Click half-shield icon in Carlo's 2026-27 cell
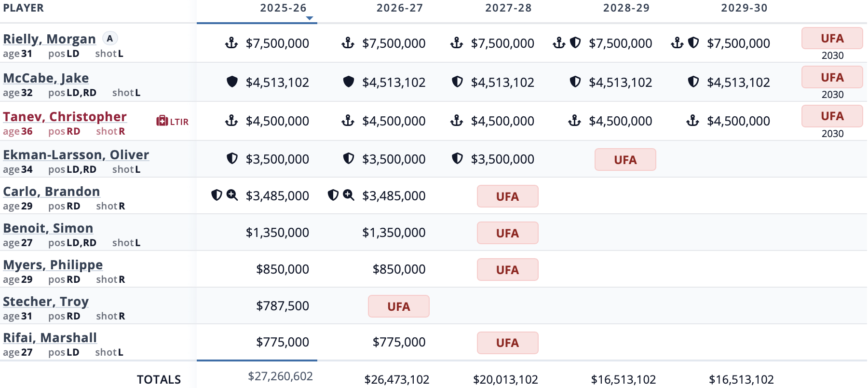868x388 pixels. [333, 195]
